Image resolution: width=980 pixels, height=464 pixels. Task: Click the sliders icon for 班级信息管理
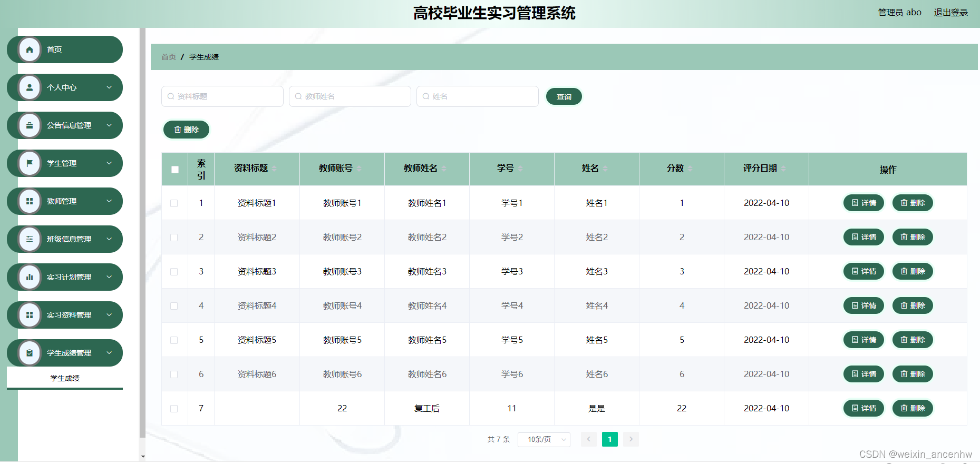coord(30,239)
